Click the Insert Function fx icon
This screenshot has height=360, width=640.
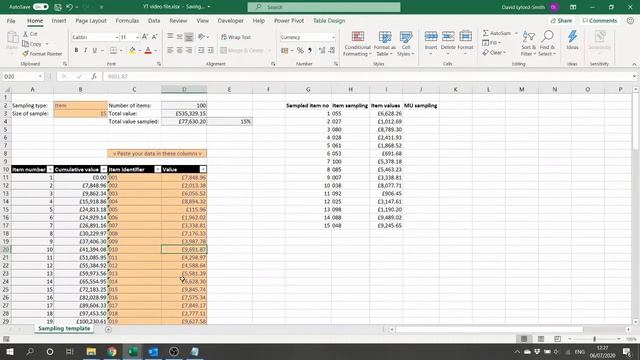pos(94,76)
